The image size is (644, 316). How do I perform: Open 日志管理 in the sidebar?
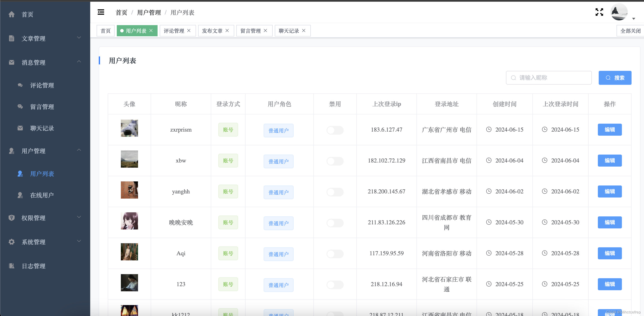(45, 266)
